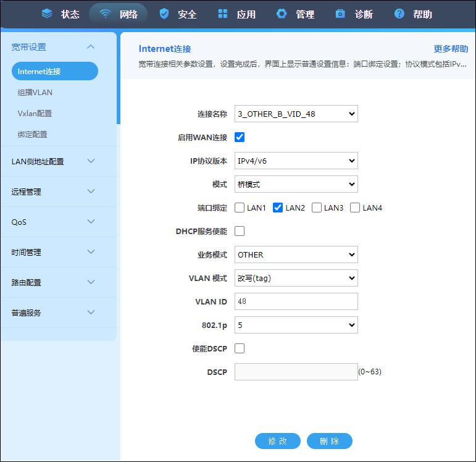Click the 应用 grid icon
The width and height of the screenshot is (476, 462).
pyautogui.click(x=223, y=14)
